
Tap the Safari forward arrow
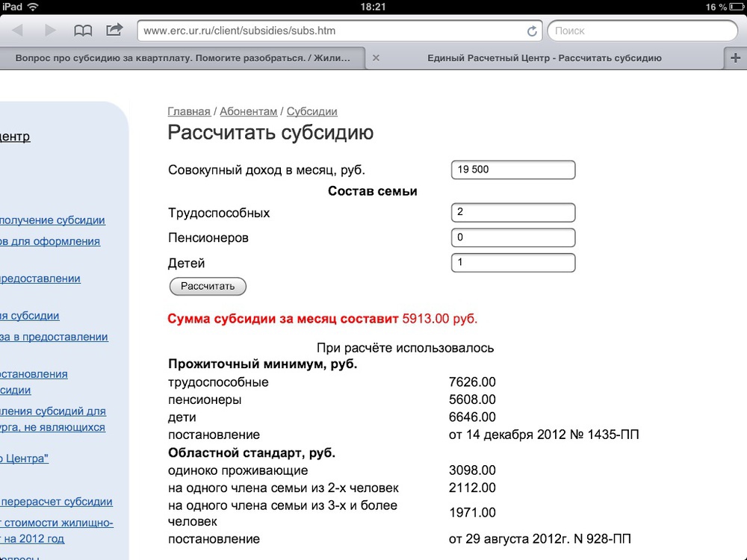coord(50,31)
